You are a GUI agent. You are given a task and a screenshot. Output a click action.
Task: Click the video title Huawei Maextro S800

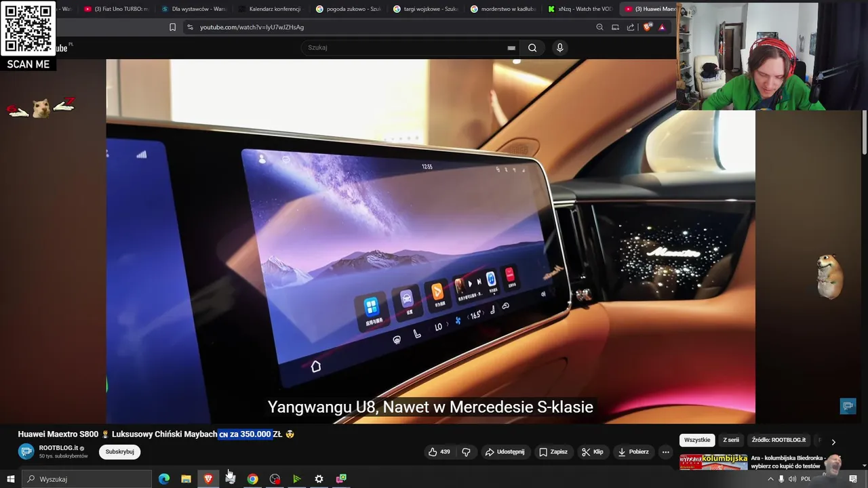tap(157, 434)
